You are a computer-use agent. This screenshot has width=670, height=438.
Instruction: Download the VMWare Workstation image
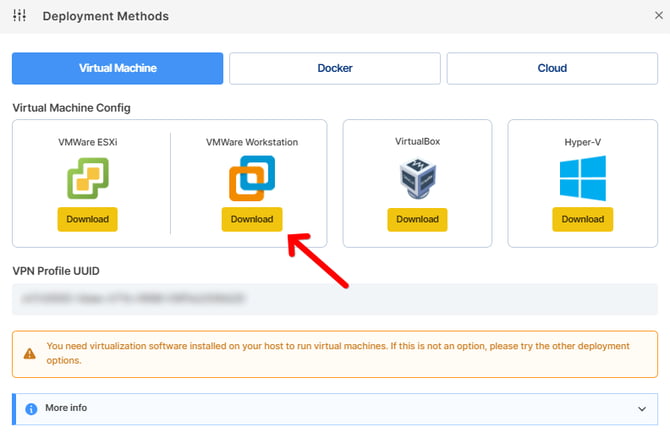252,219
